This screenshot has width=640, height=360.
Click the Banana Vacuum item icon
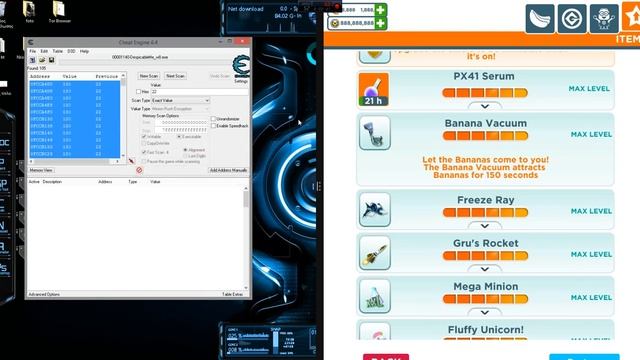pyautogui.click(x=375, y=133)
